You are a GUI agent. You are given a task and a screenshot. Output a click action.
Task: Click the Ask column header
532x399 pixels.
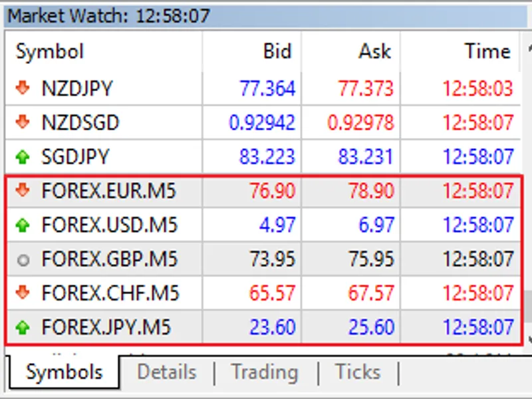351,51
